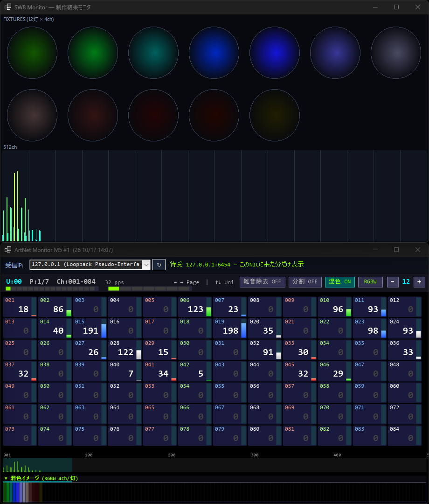
Task: Select channel 073 cell
Action: tap(20, 435)
